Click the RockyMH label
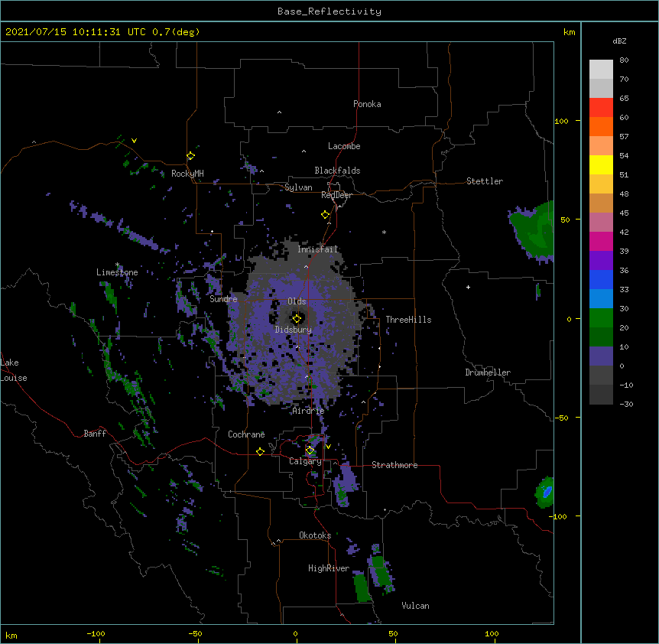Image resolution: width=659 pixels, height=644 pixels. pos(187,174)
